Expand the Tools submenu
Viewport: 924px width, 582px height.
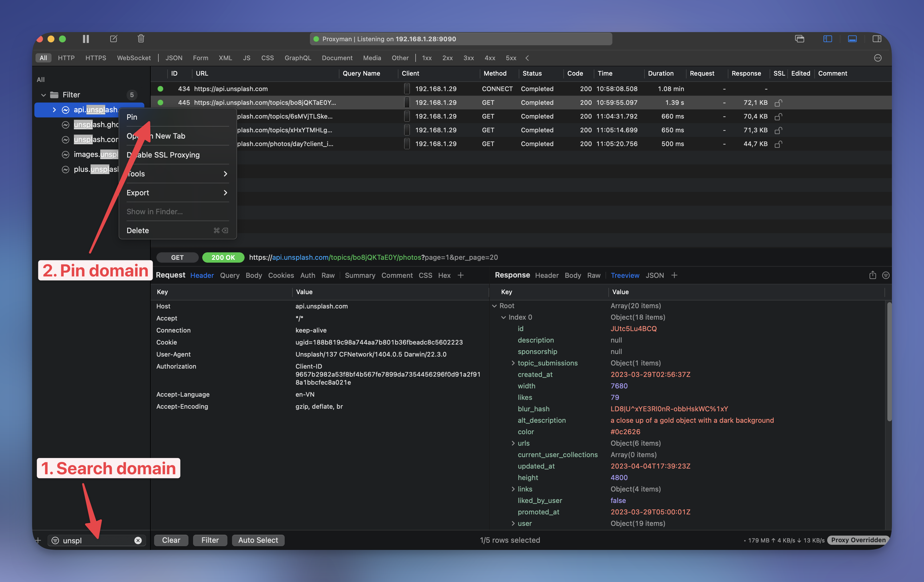pos(178,174)
